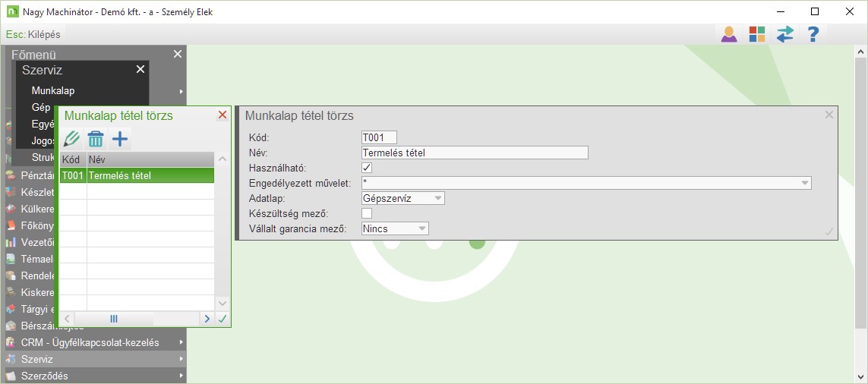868x384 pixels.
Task: Add new item with the plus icon
Action: [x=120, y=138]
